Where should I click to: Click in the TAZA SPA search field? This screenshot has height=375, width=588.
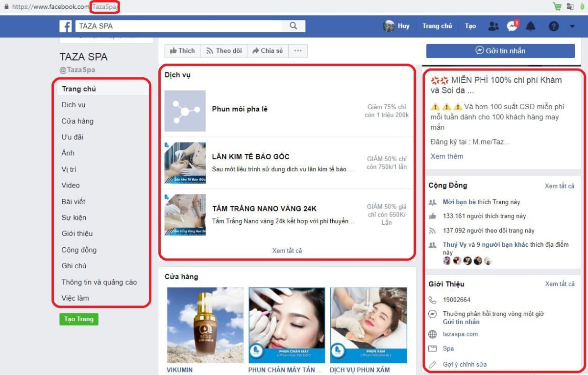click(x=179, y=26)
